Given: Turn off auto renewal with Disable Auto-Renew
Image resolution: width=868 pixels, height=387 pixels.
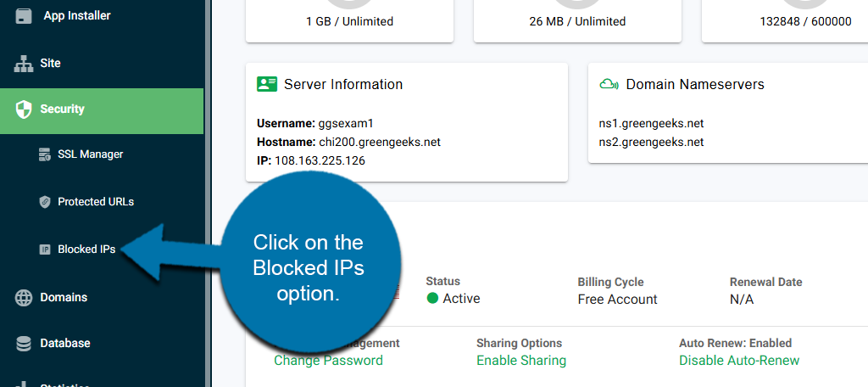Looking at the screenshot, I should [738, 361].
